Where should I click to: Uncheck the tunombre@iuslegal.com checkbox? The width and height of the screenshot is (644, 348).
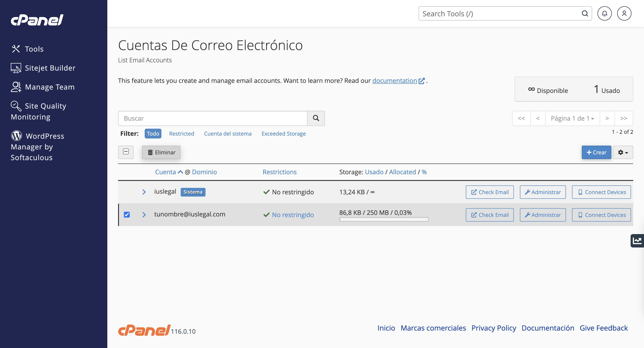pyautogui.click(x=127, y=215)
